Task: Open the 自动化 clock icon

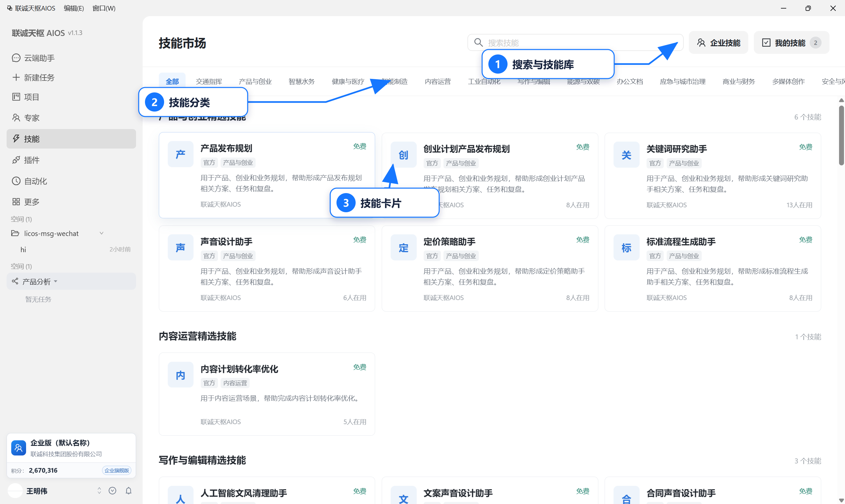Action: pos(16,181)
